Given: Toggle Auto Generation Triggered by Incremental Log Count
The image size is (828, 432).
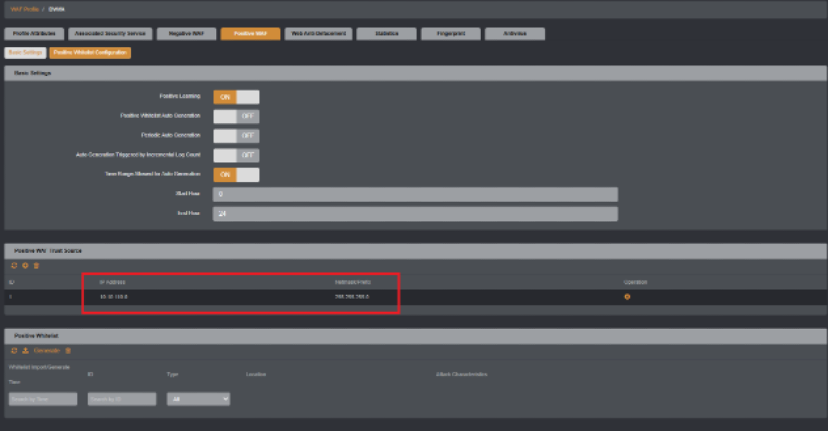Looking at the screenshot, I should coord(236,155).
